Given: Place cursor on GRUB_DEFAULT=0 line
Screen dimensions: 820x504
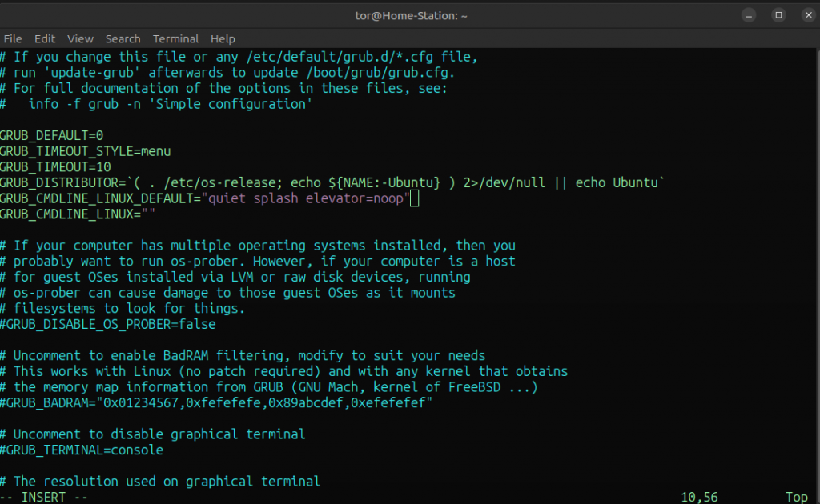Looking at the screenshot, I should [x=52, y=135].
